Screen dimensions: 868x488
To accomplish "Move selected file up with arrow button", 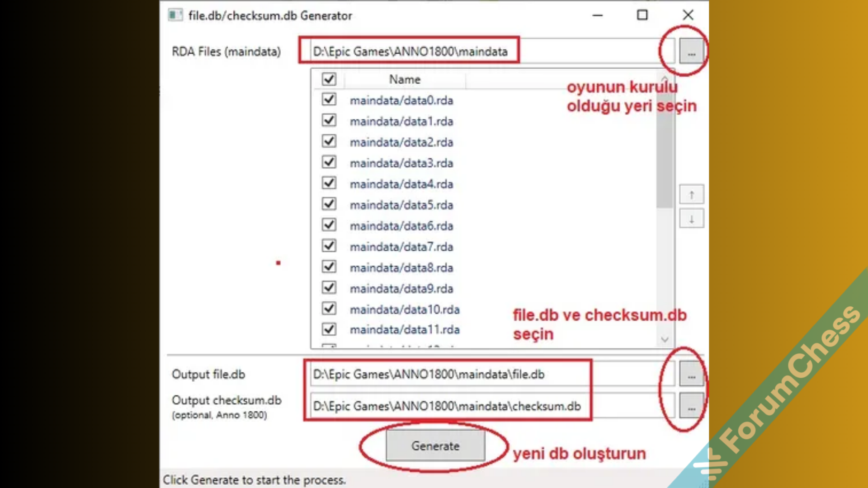I will coord(691,195).
